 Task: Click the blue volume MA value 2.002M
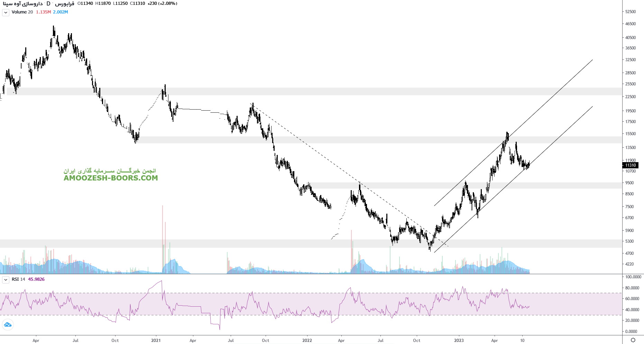click(61, 12)
